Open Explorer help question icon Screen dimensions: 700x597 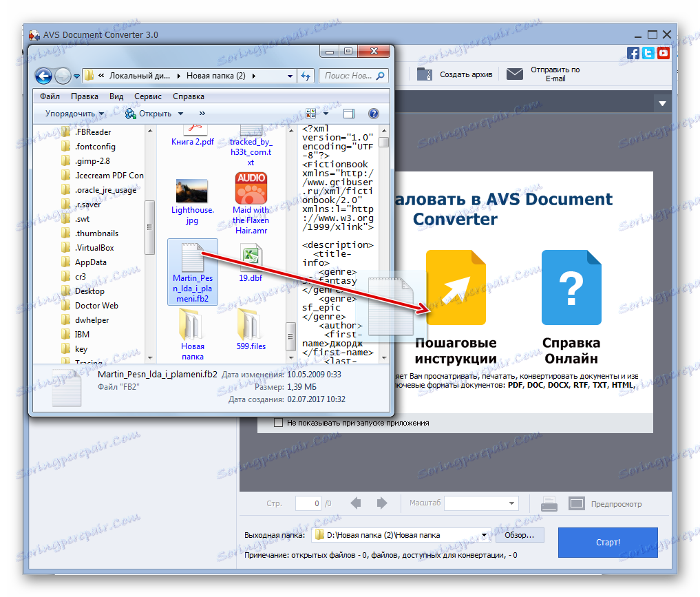point(374,114)
